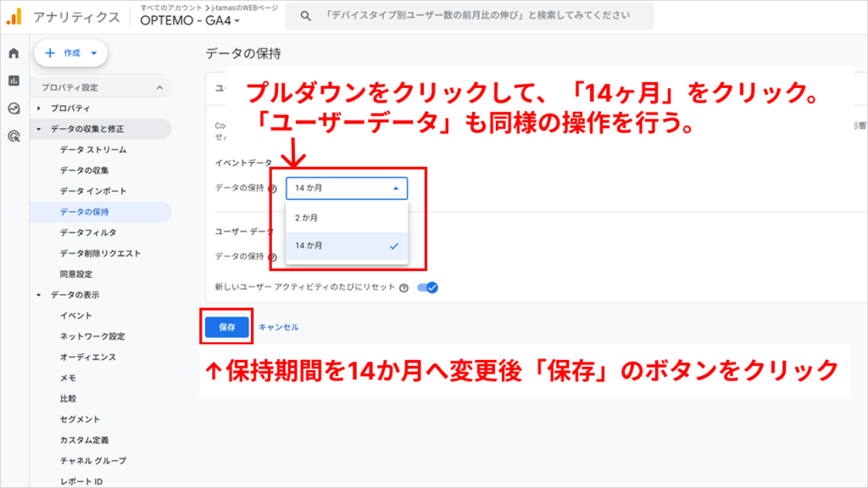The image size is (868, 488).
Task: Select the 2 か月 option from the list
Action: pyautogui.click(x=304, y=217)
